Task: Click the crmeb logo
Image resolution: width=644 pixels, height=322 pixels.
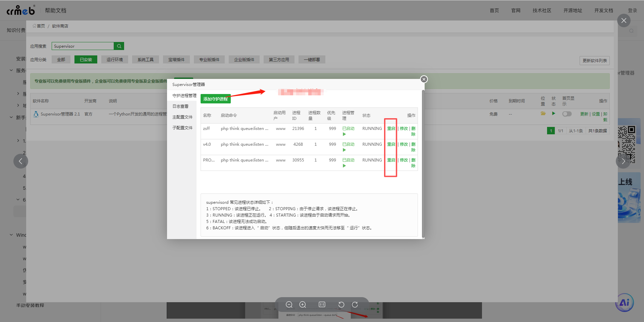Action: click(21, 10)
